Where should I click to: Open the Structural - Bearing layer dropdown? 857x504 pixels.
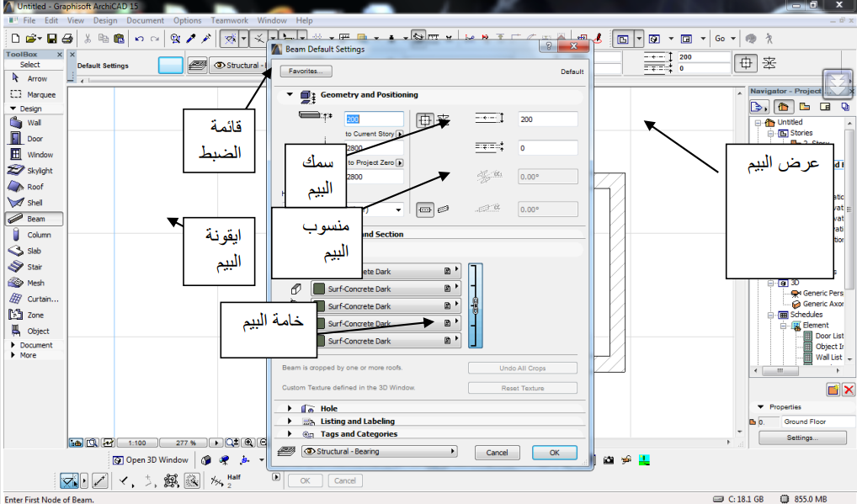[378, 452]
